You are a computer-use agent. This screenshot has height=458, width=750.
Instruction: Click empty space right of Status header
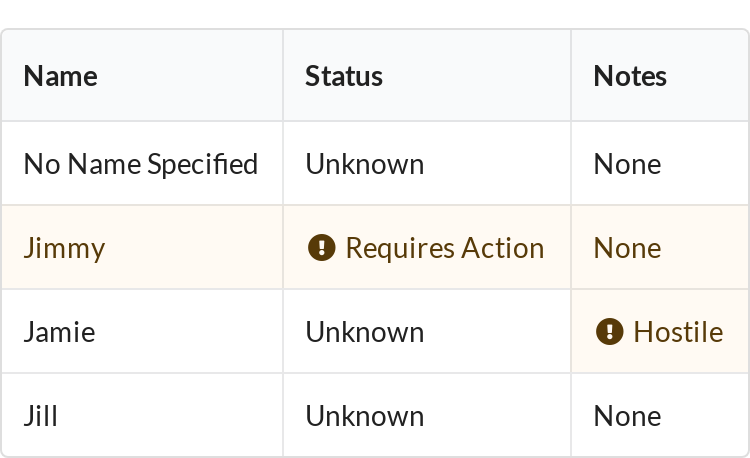coord(476,75)
